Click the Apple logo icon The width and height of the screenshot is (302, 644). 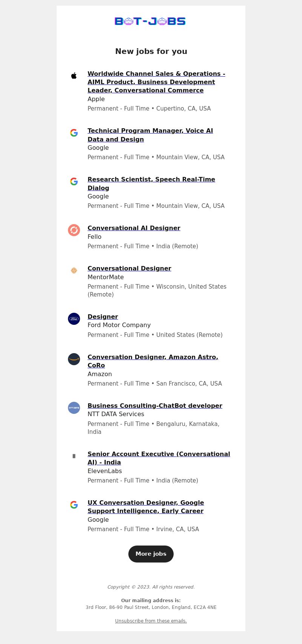(74, 76)
